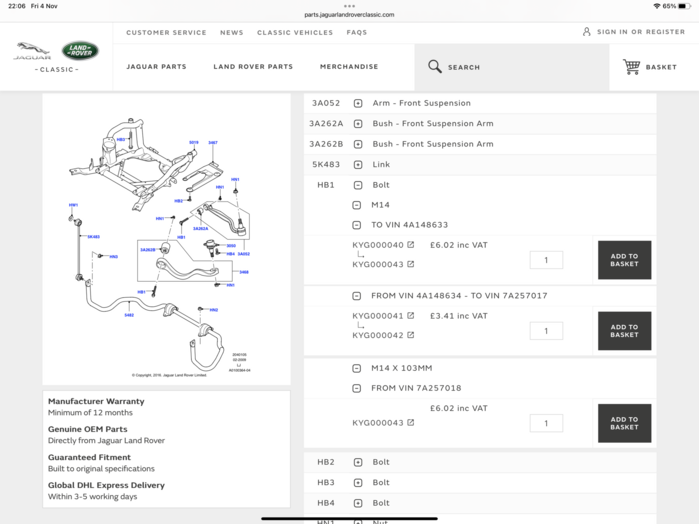Open part number KYG000042 link
Screen dimensions: 699x524
click(x=378, y=335)
